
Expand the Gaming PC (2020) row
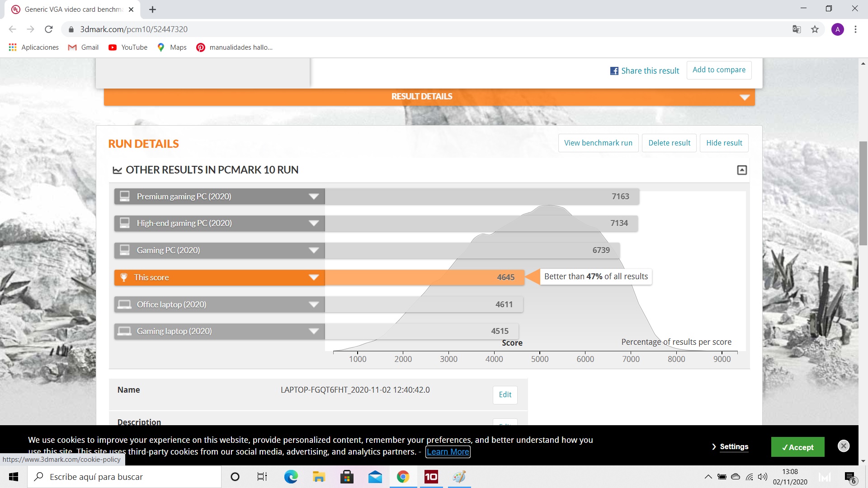click(x=314, y=250)
